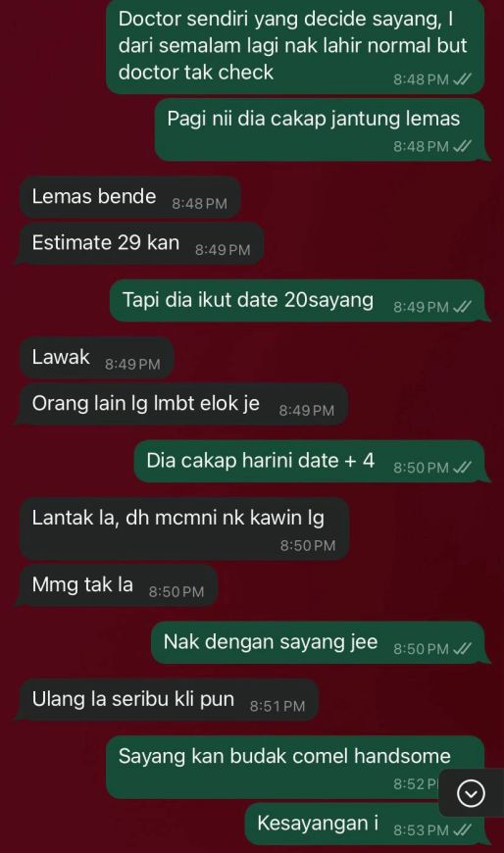The width and height of the screenshot is (504, 853).
Task: Tap read ticks on 'Dia cakap harini date + 4'
Action: click(462, 468)
